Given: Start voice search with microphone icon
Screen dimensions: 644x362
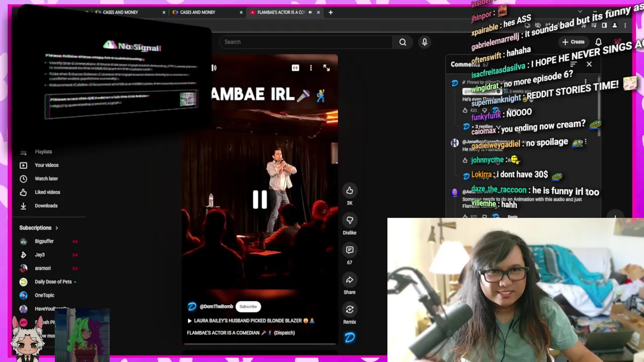Looking at the screenshot, I should [x=425, y=42].
